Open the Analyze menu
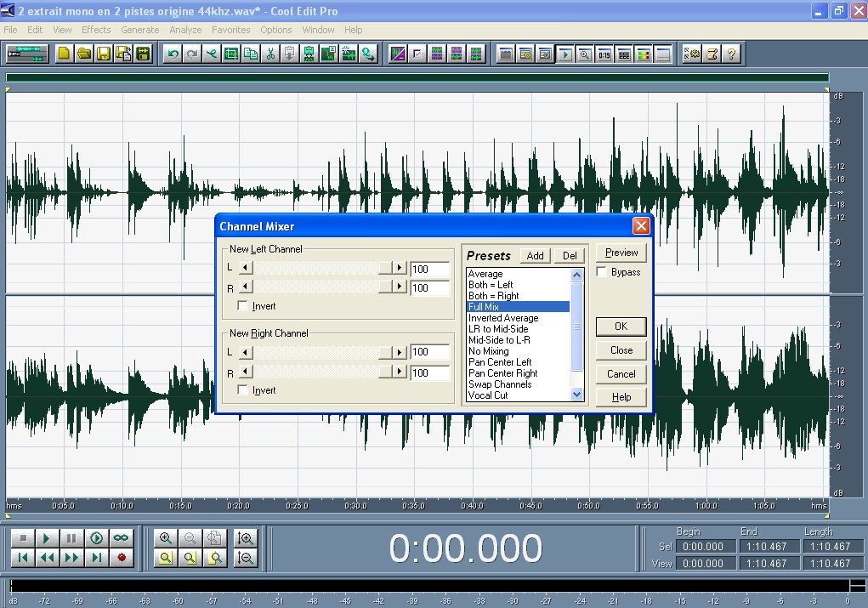The height and width of the screenshot is (608, 868). point(185,30)
